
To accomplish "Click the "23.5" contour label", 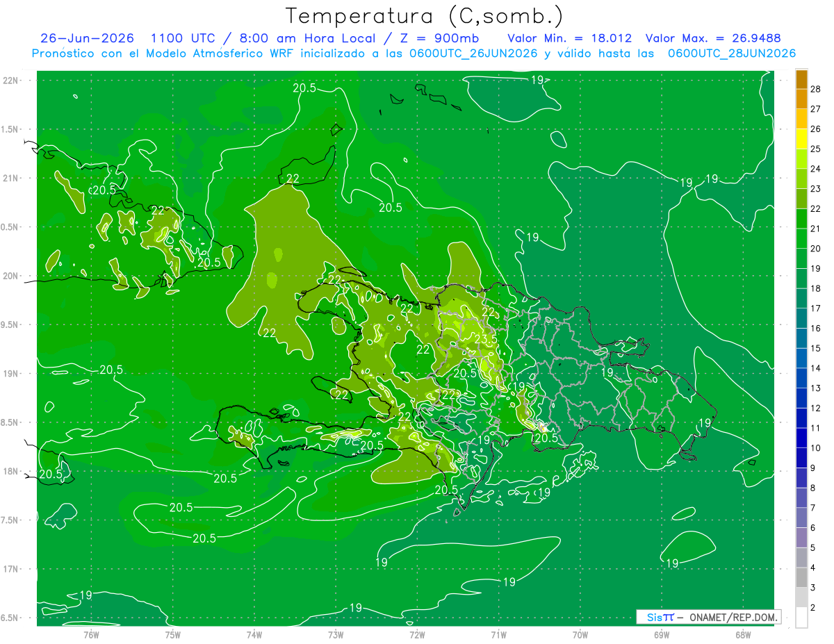I will 484,339.
